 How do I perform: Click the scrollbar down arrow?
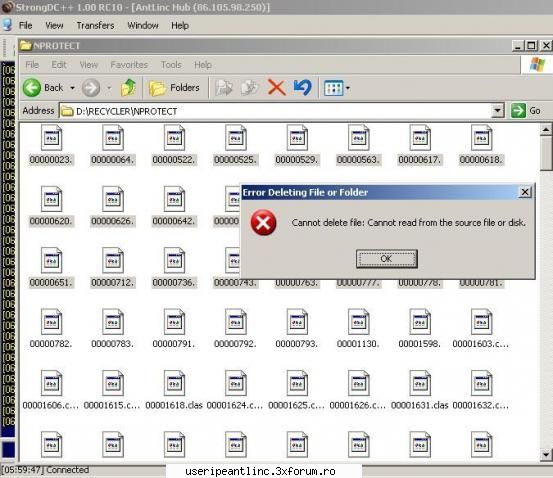tap(546, 455)
